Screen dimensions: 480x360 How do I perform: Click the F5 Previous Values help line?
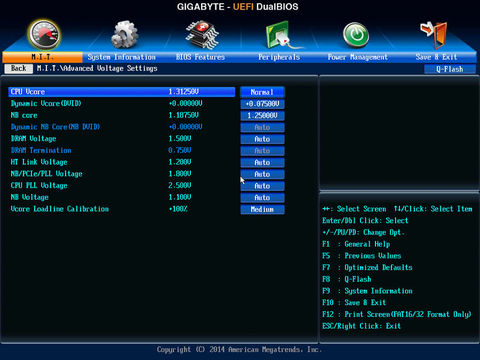(362, 256)
